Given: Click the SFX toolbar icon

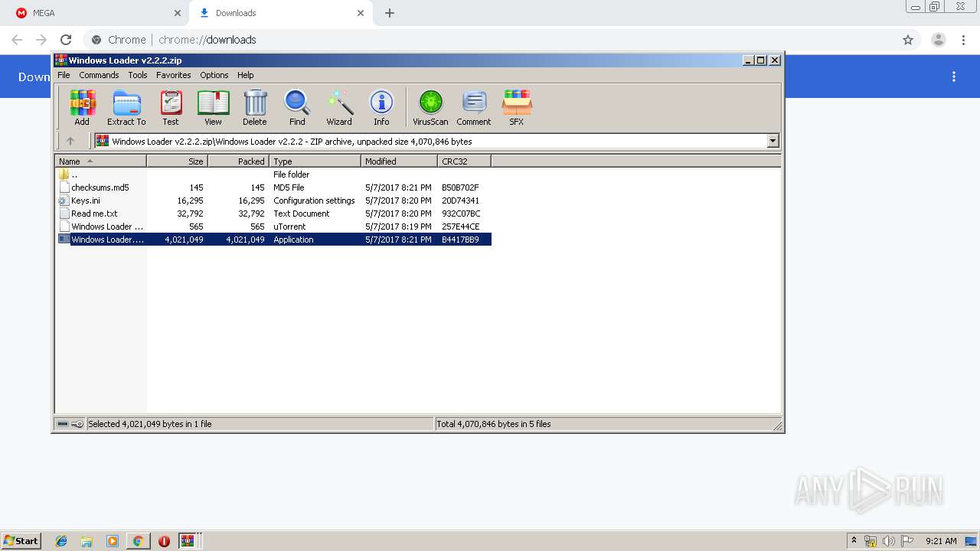Looking at the screenshot, I should [x=517, y=107].
